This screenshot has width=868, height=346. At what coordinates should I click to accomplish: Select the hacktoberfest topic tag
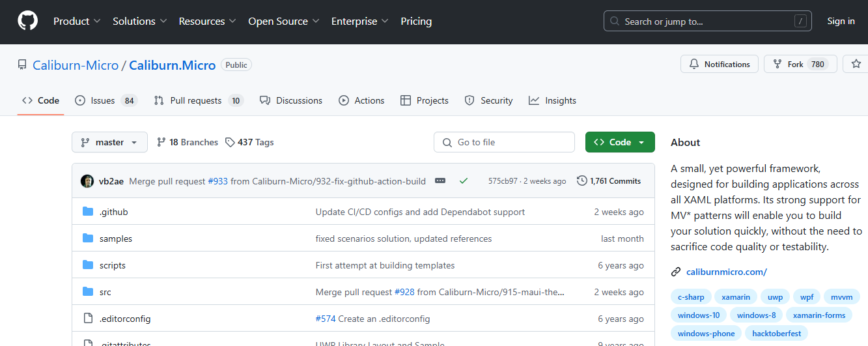point(776,334)
